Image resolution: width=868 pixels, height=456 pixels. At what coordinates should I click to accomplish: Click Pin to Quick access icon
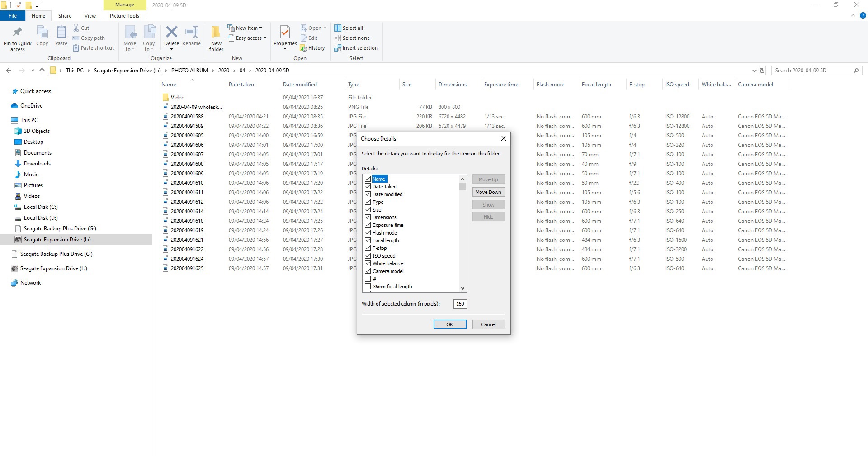point(18,33)
